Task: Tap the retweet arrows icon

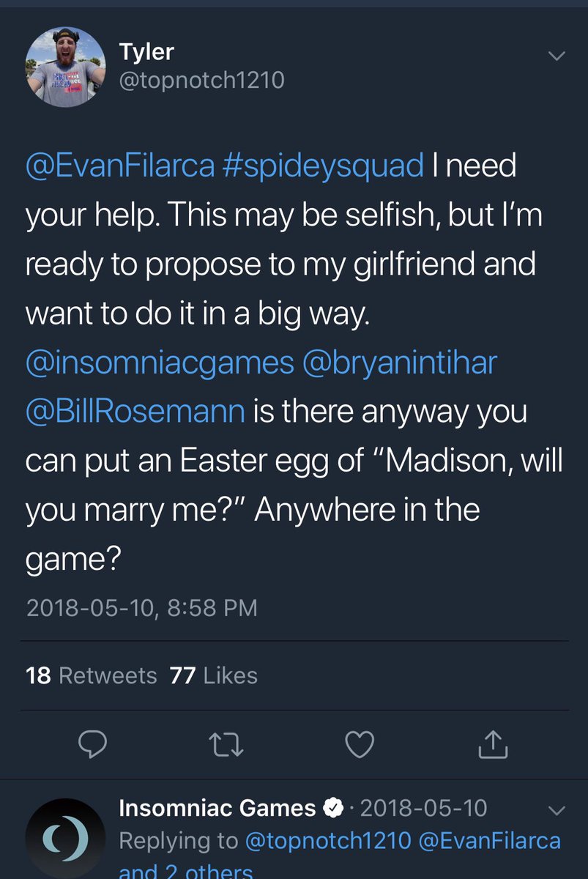Action: coord(226,745)
